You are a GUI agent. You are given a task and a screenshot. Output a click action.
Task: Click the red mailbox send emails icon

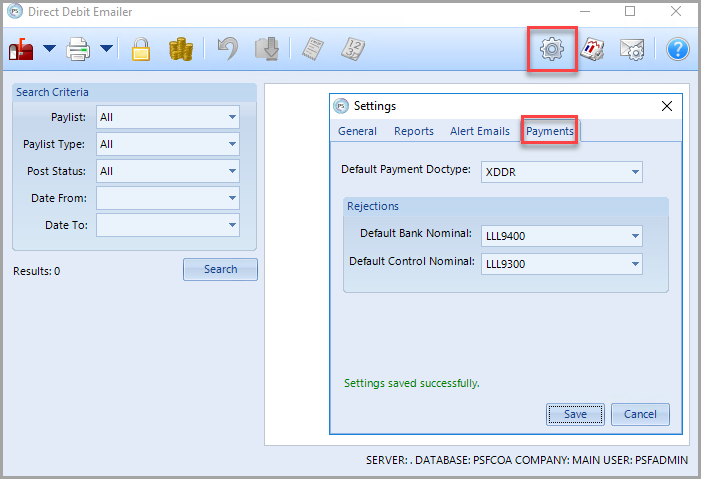(21, 49)
